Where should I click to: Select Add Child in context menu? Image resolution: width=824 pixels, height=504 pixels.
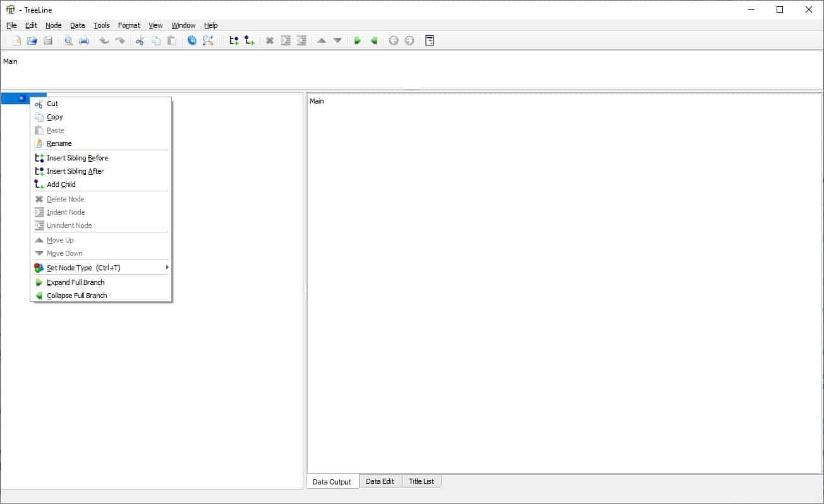coord(61,184)
